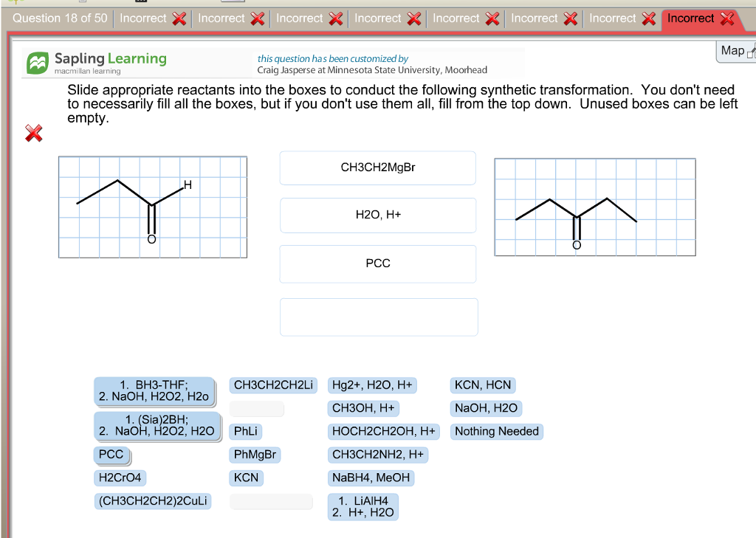This screenshot has width=756, height=538.
Task: Click the red X on the fourth Incorrect tab
Action: tap(416, 18)
